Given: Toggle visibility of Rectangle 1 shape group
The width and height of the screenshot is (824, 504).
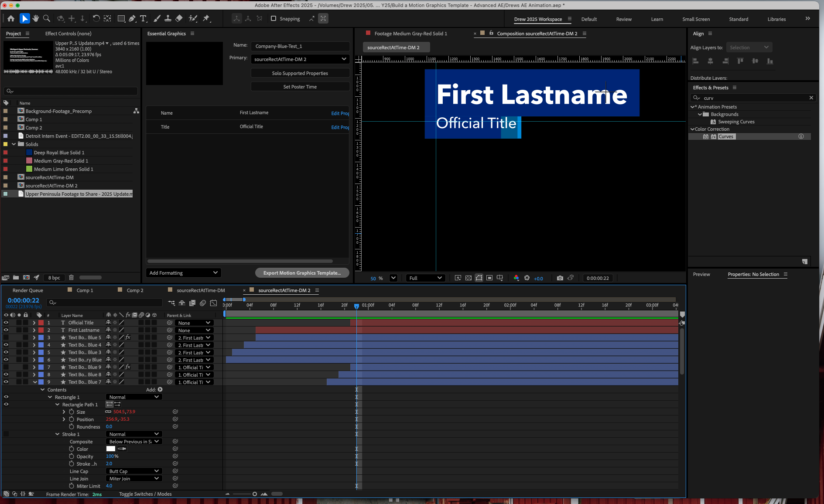Looking at the screenshot, I should click(x=6, y=397).
